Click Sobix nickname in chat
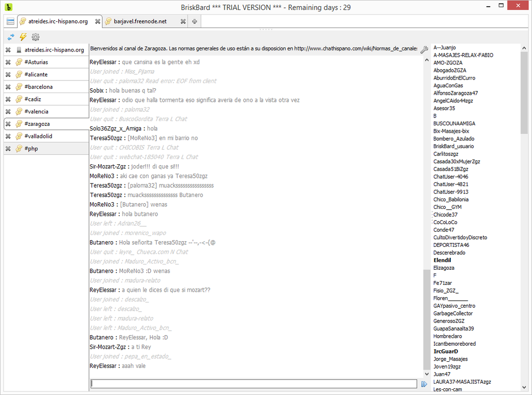Image resolution: width=532 pixels, height=395 pixels. click(97, 90)
